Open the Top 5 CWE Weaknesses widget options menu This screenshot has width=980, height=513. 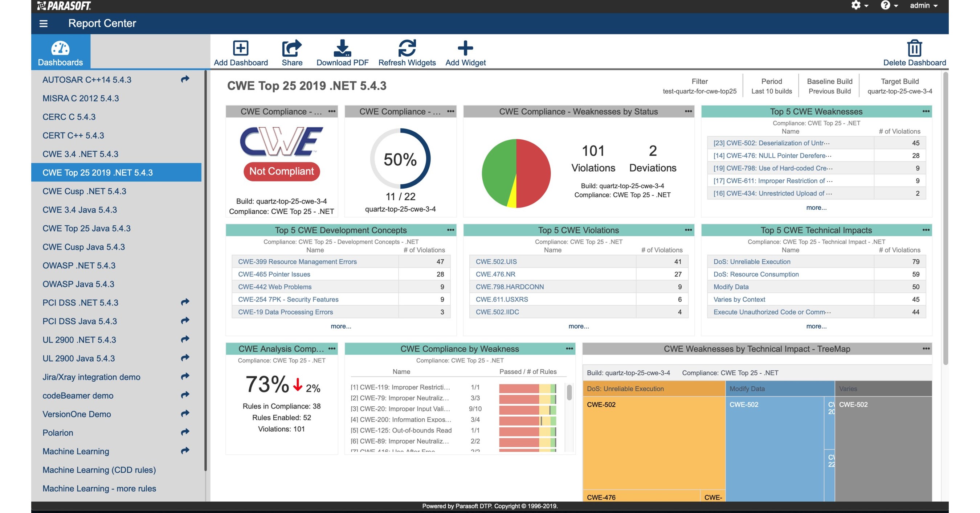click(x=926, y=111)
